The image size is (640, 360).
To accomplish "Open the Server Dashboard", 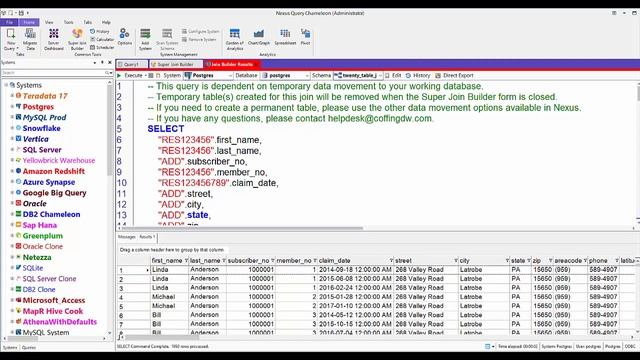I will pyautogui.click(x=53, y=39).
